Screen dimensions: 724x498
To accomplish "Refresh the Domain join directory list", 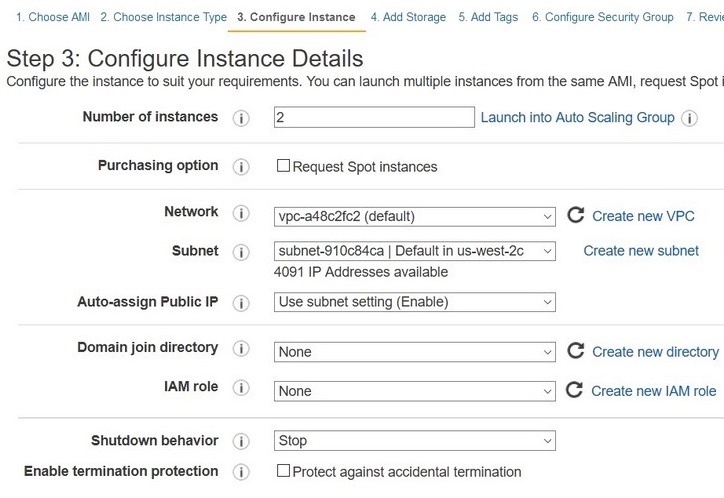I will 575,351.
